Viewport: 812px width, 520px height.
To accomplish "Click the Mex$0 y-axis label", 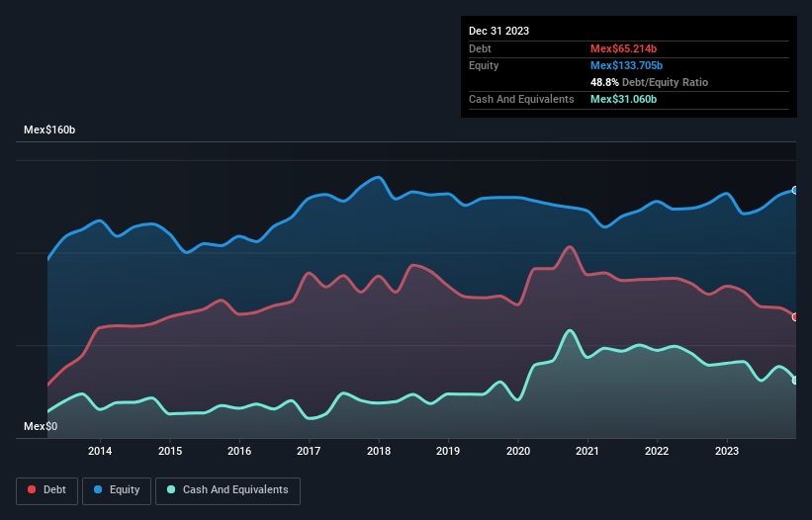I will [x=41, y=426].
